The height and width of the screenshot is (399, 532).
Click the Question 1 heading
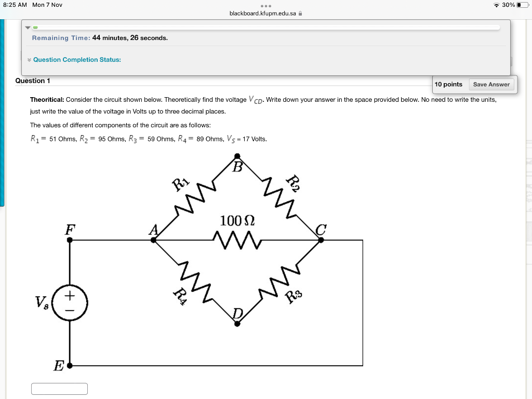pos(32,81)
